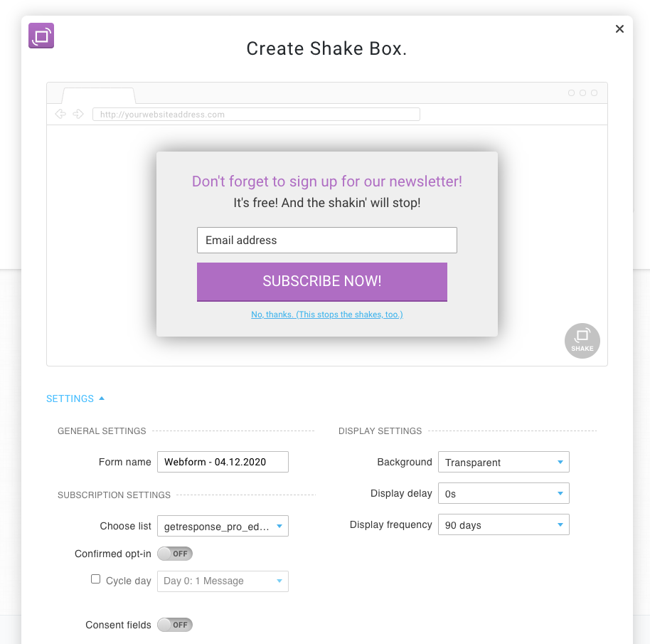
Task: Click the browser back arrow in preview
Action: pos(60,114)
